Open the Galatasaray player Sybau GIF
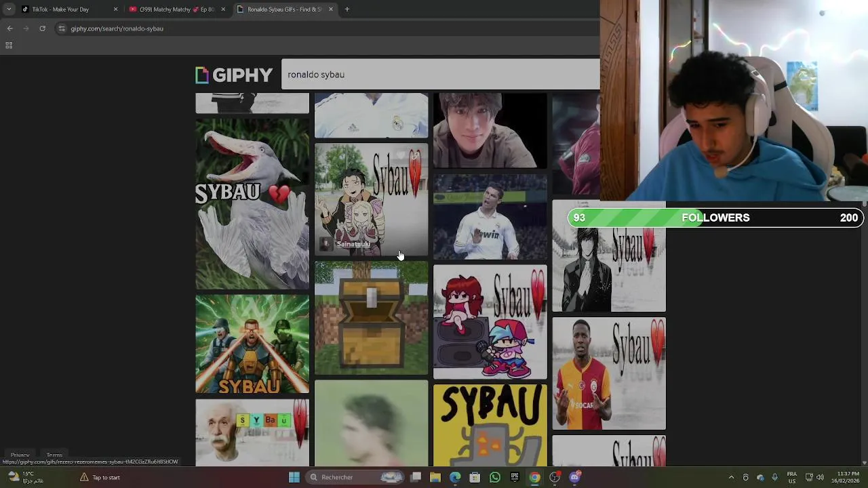 (x=609, y=373)
